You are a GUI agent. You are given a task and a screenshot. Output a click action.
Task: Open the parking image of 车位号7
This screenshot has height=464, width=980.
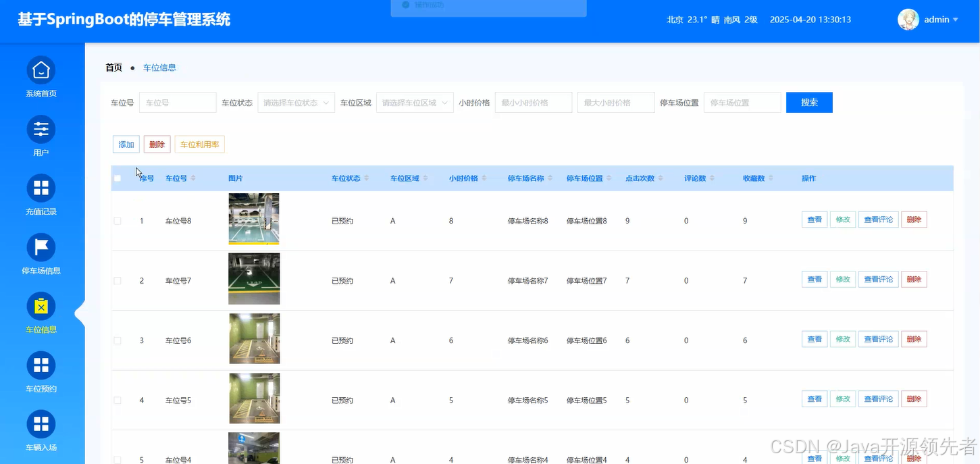tap(254, 278)
